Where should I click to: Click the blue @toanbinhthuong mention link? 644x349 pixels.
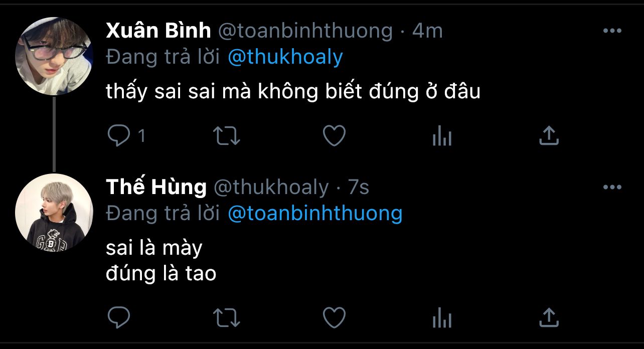315,214
